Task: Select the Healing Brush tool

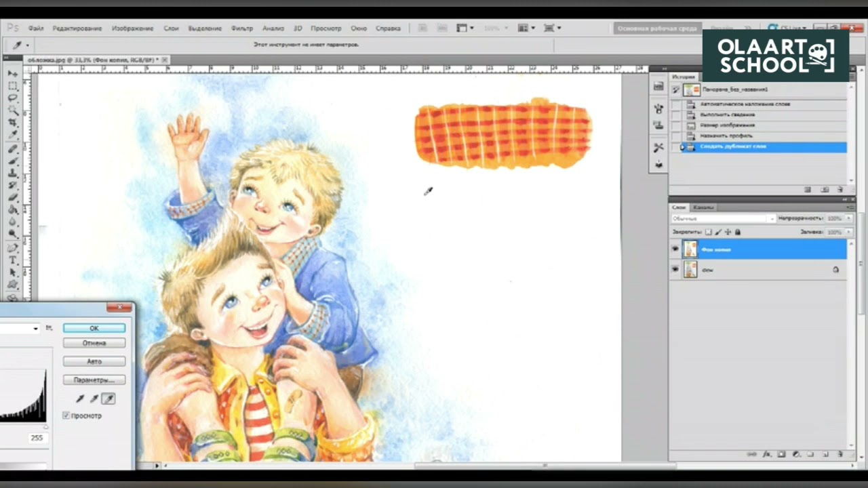Action: 13,148
